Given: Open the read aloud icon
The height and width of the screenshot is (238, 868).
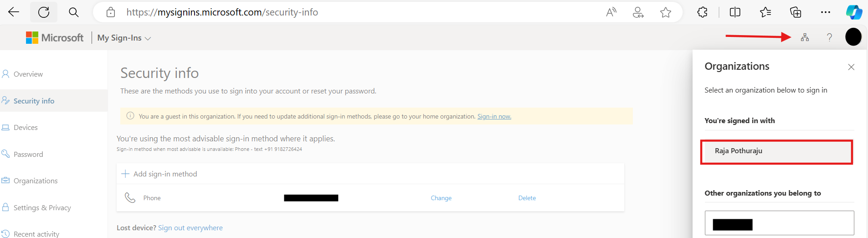Looking at the screenshot, I should [611, 12].
